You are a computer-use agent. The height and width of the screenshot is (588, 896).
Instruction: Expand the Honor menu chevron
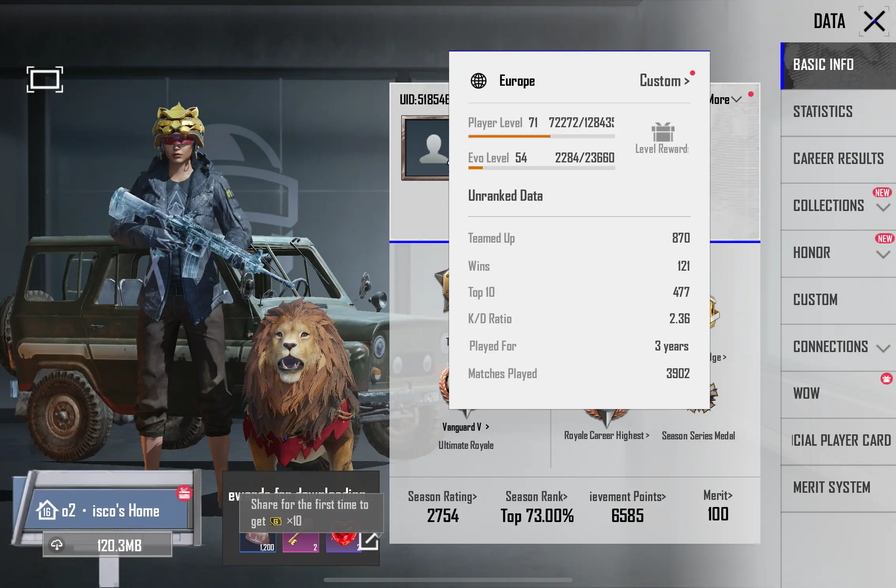[883, 254]
